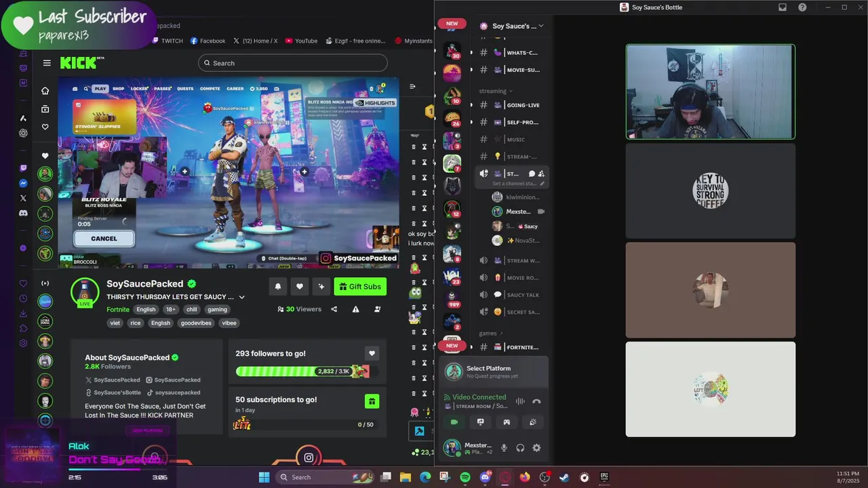Open the MUSIC channel
The width and height of the screenshot is (868, 488).
(x=511, y=140)
